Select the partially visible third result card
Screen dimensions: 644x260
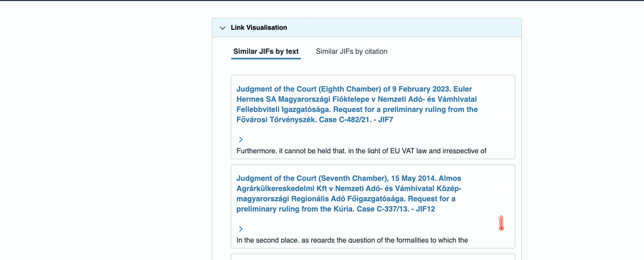[x=373, y=257]
